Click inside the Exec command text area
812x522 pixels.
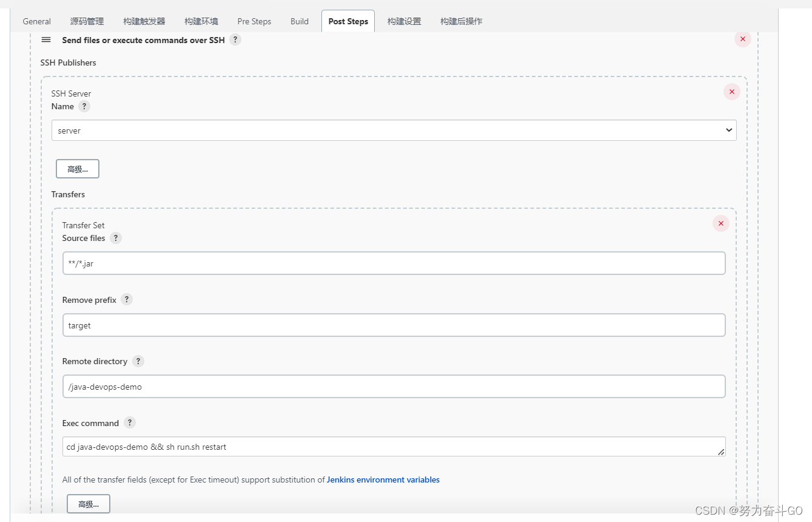tap(394, 446)
